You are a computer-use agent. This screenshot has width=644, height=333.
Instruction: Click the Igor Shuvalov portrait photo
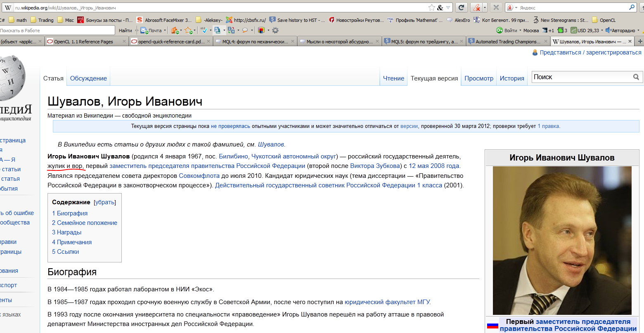[562, 241]
